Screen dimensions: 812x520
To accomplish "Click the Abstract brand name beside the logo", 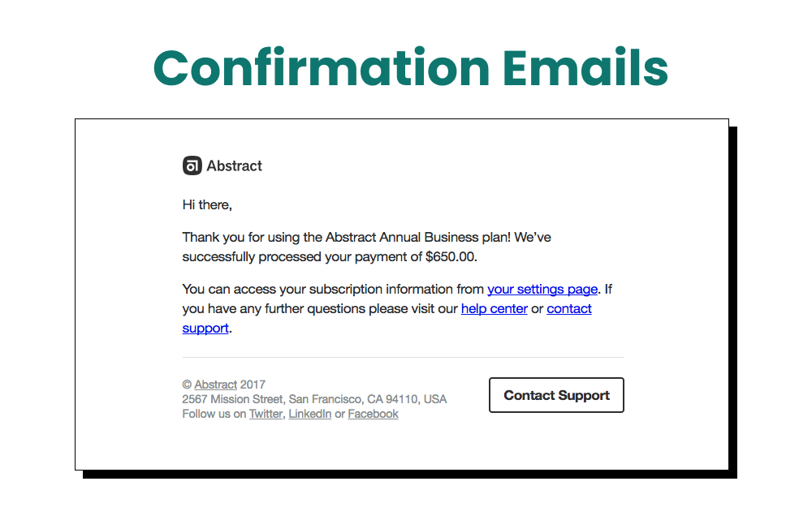I will 234,165.
